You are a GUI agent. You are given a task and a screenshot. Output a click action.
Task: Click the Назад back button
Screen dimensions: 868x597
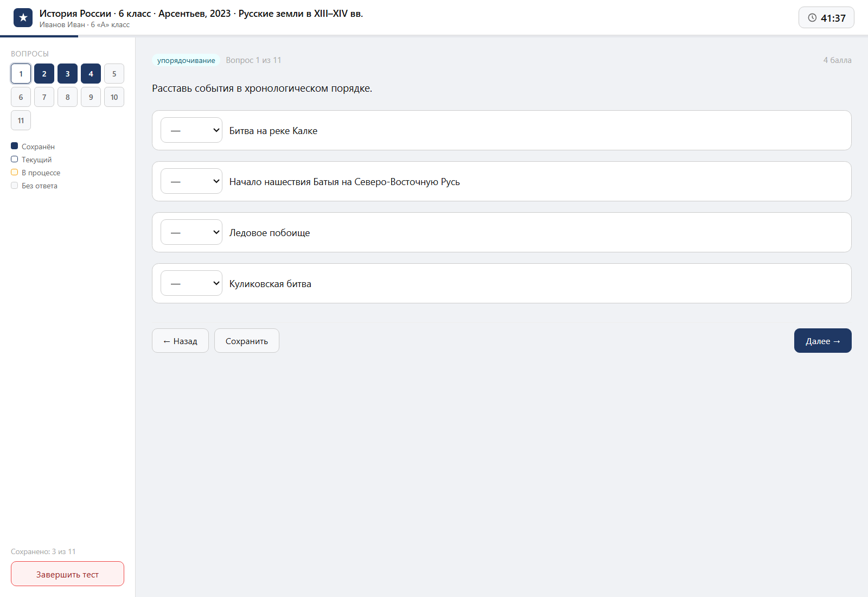180,341
